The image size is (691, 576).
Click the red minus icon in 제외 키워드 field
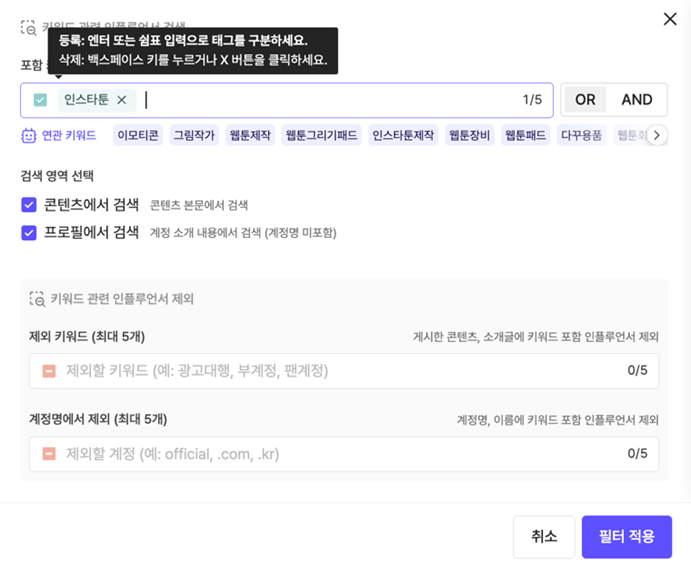tap(49, 371)
